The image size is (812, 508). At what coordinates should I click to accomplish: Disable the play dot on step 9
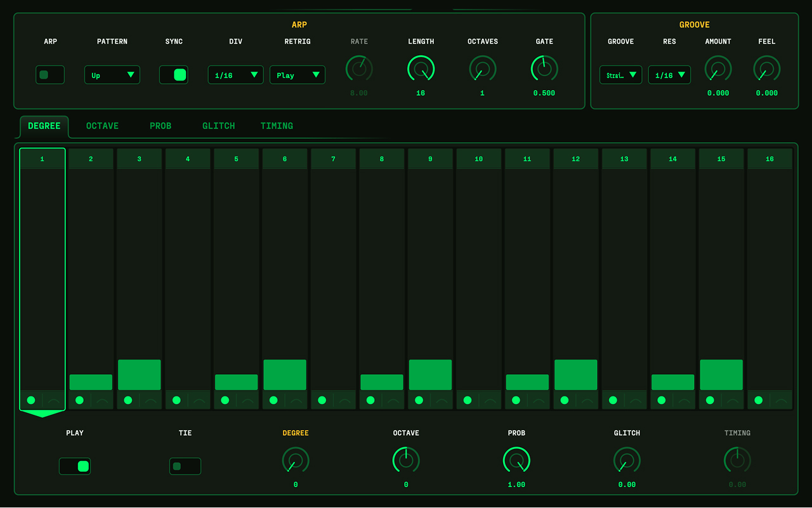(x=419, y=400)
